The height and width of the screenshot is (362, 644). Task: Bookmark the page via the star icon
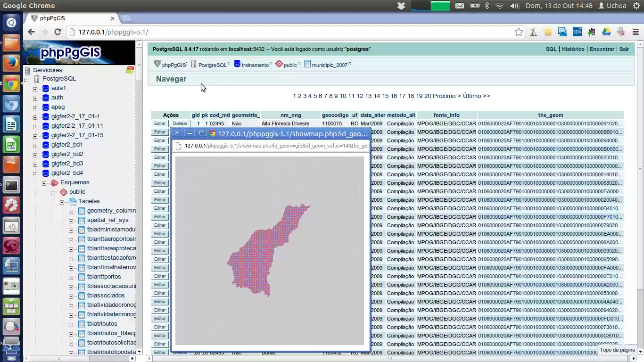pyautogui.click(x=519, y=32)
